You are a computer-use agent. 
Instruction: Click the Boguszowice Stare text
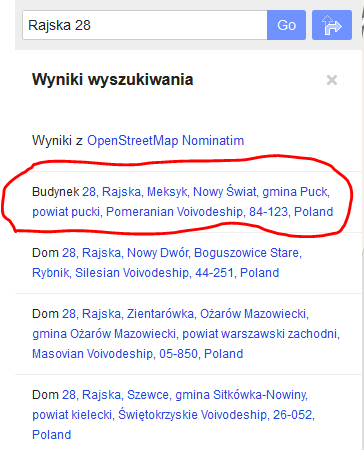point(248,253)
